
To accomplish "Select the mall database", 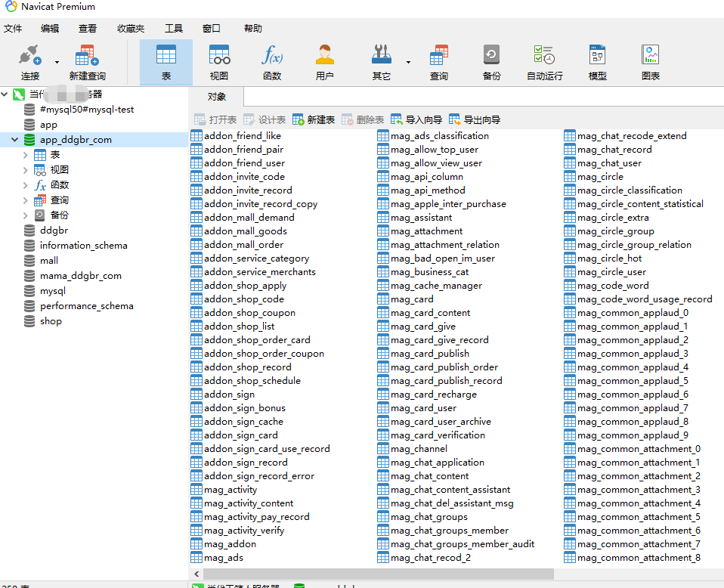I will (x=49, y=261).
